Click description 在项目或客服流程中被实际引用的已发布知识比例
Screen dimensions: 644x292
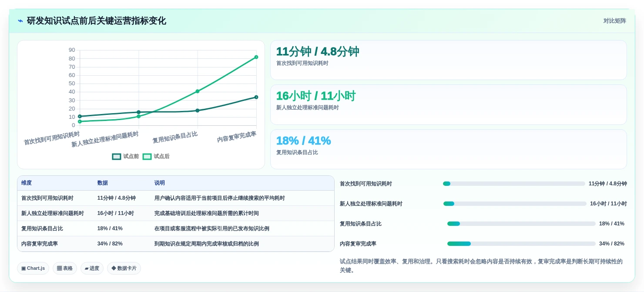coord(212,228)
